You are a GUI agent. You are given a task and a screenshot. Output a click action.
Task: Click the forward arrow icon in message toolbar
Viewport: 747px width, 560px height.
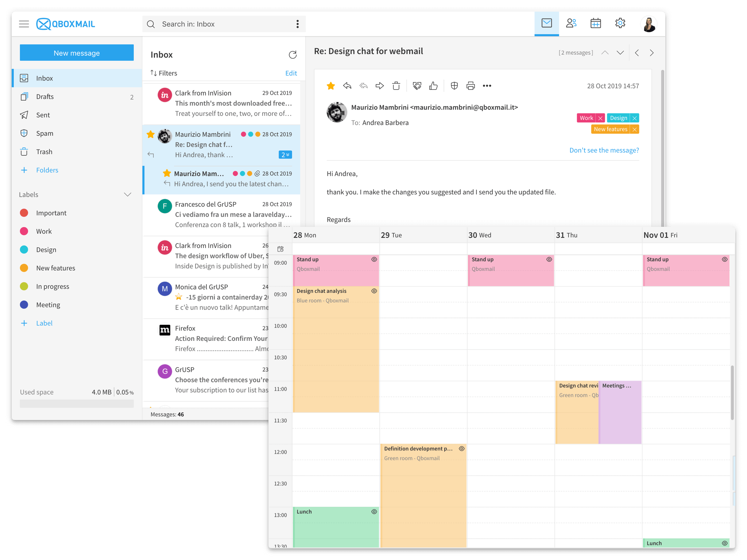point(380,86)
